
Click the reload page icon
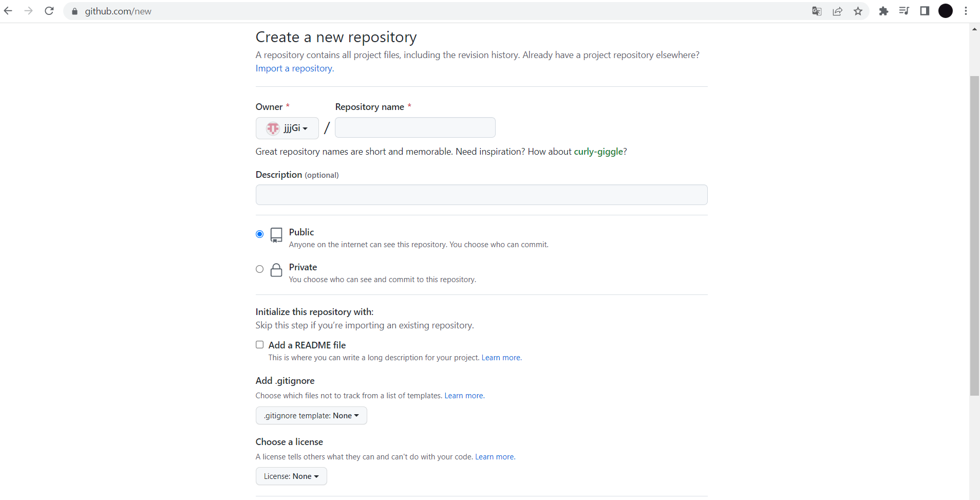(x=49, y=11)
